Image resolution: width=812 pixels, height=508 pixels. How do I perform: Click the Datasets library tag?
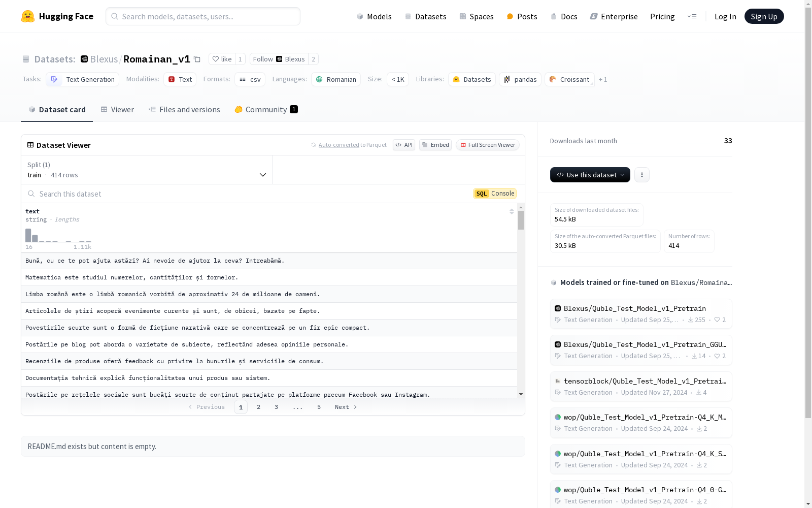point(472,79)
